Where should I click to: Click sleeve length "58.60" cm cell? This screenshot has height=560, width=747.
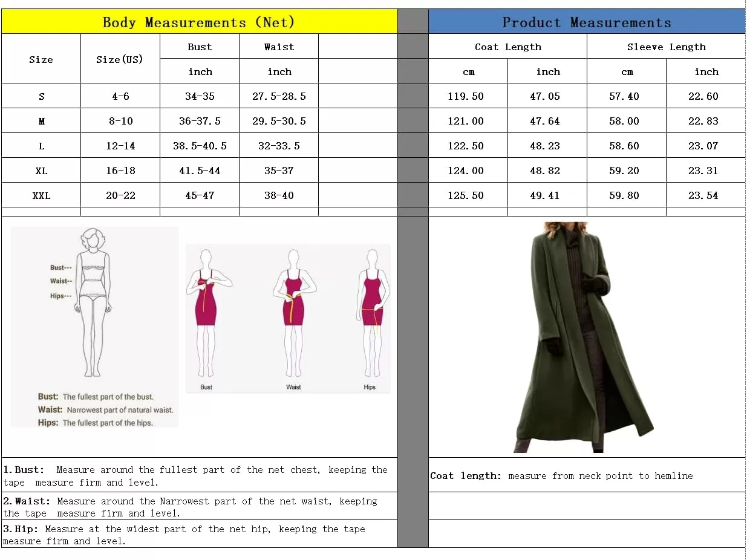point(627,146)
